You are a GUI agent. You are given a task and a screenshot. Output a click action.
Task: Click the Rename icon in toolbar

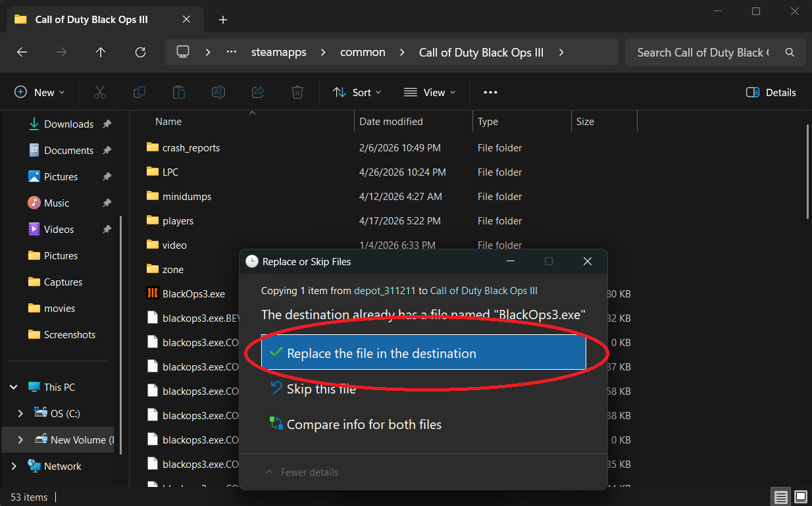(218, 92)
